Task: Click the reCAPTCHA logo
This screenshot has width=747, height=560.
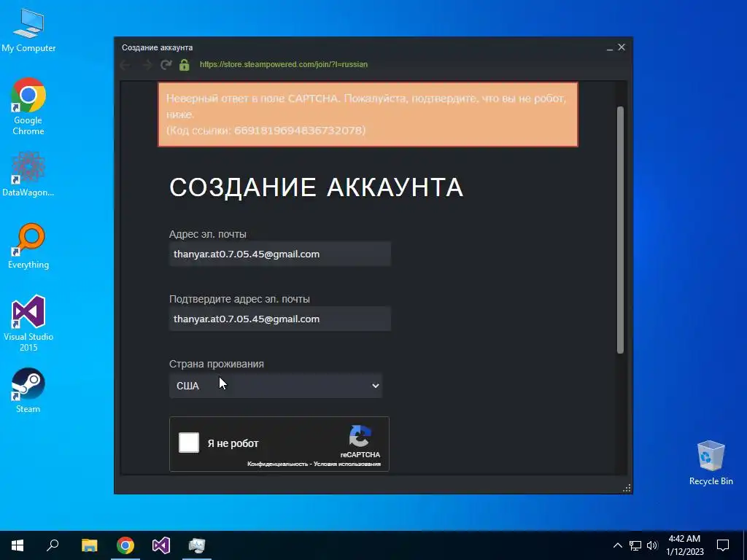Action: tap(360, 436)
